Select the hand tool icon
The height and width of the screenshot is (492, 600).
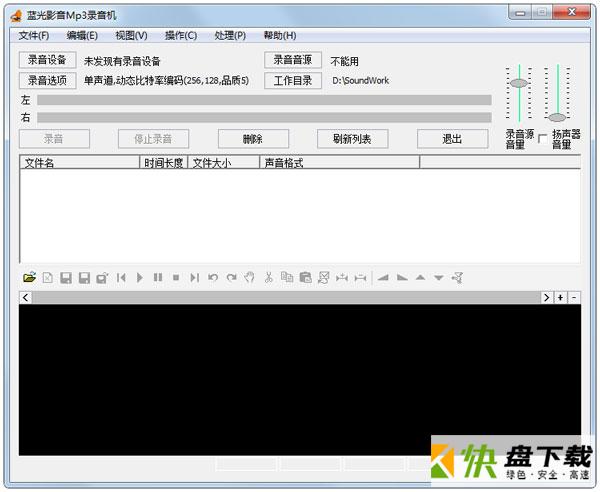coord(249,277)
